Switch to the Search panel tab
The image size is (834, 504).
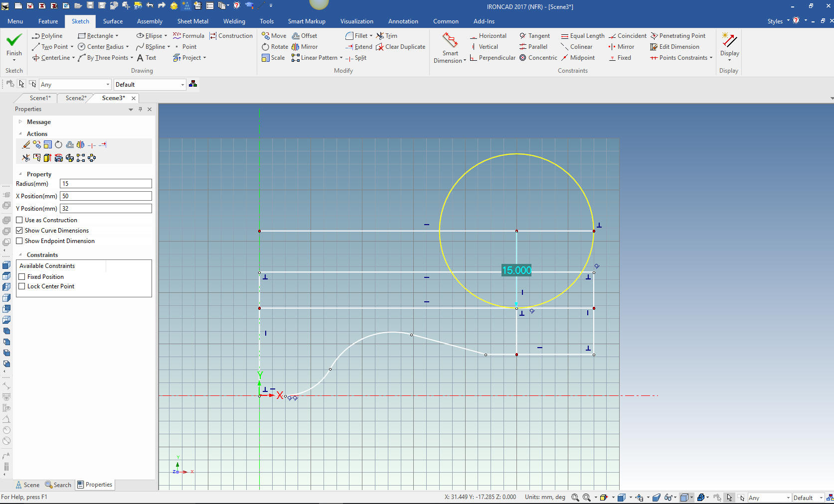coord(58,485)
